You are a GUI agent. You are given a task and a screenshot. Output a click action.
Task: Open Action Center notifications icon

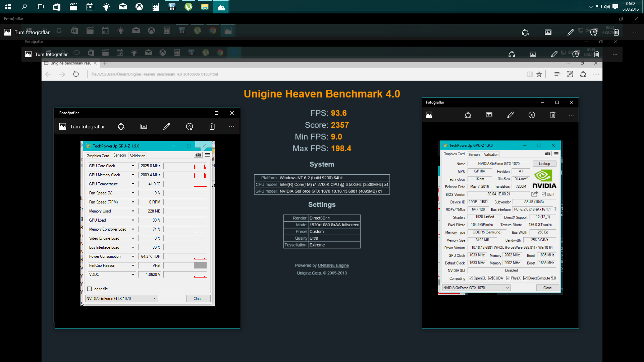[x=615, y=7]
